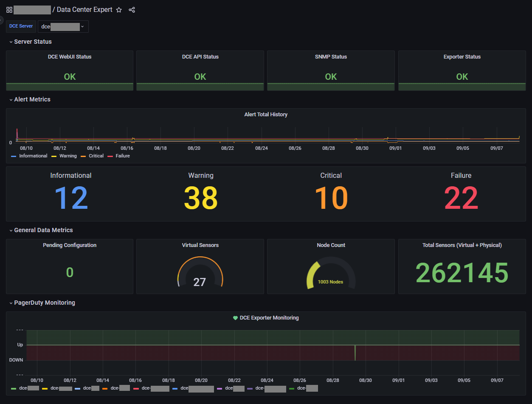The width and height of the screenshot is (532, 404).
Task: Click the dashboards grid icon
Action: click(x=9, y=10)
